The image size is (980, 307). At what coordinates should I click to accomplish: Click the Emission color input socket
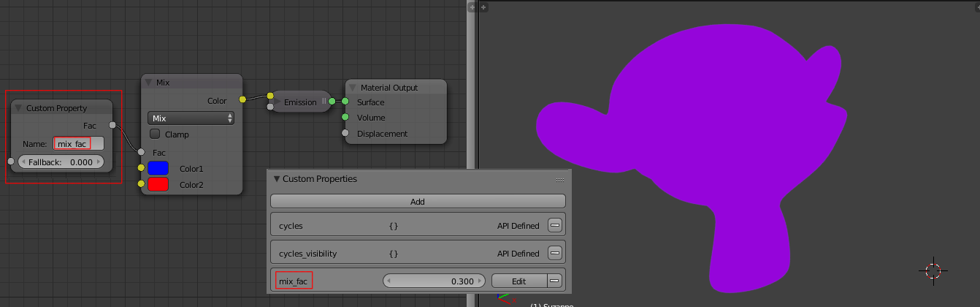(x=269, y=96)
